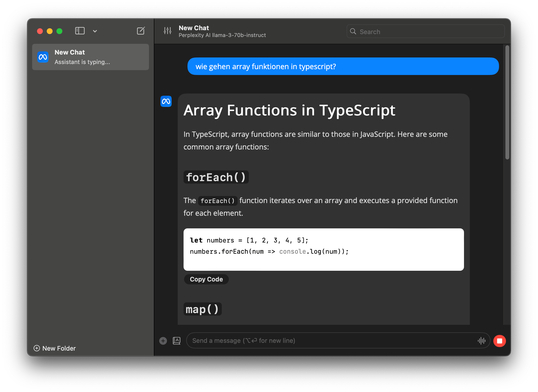Click the user message bubble about typescript
Image resolution: width=538 pixels, height=392 pixels.
[x=343, y=66]
